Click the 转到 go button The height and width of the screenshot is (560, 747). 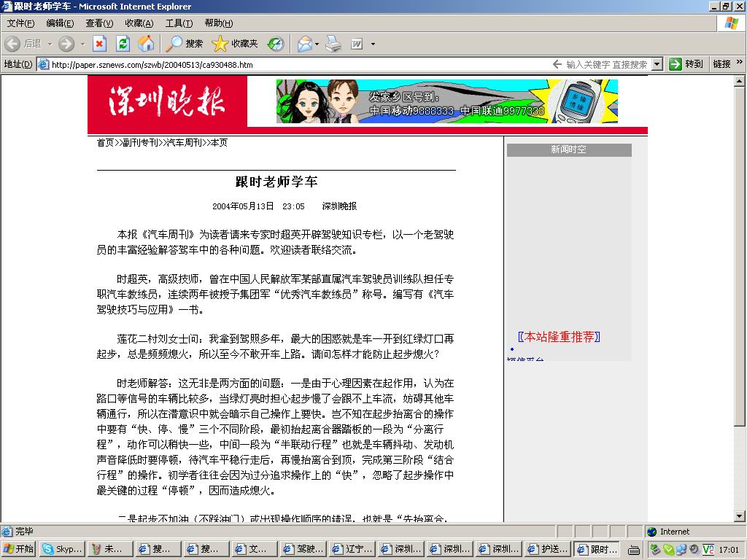click(686, 64)
